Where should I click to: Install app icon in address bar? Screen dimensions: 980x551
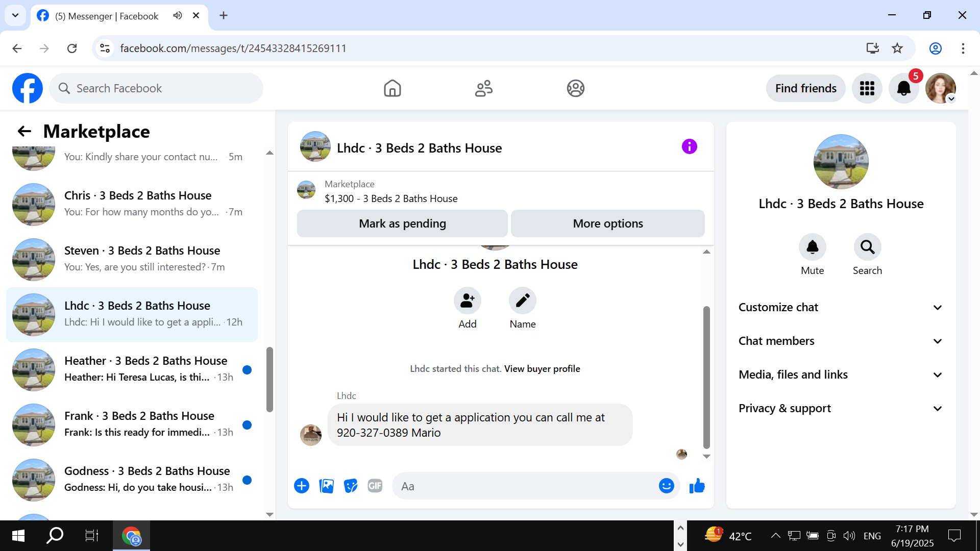click(872, 48)
